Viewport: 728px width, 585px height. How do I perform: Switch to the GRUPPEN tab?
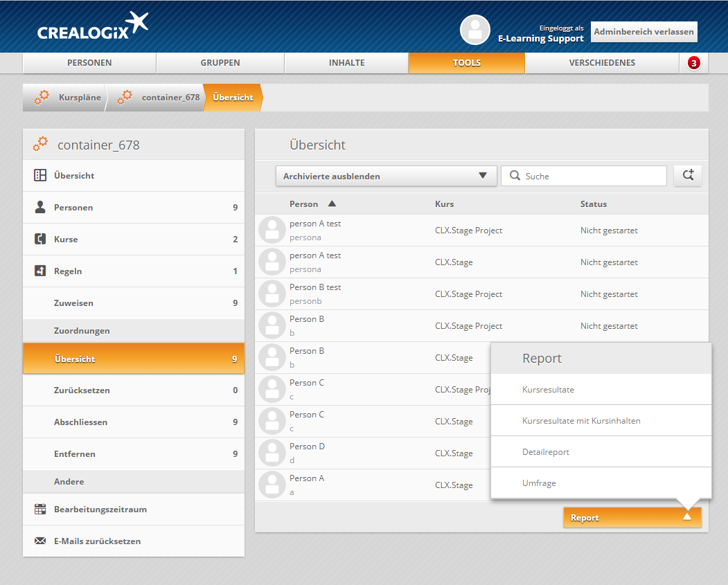(x=220, y=63)
